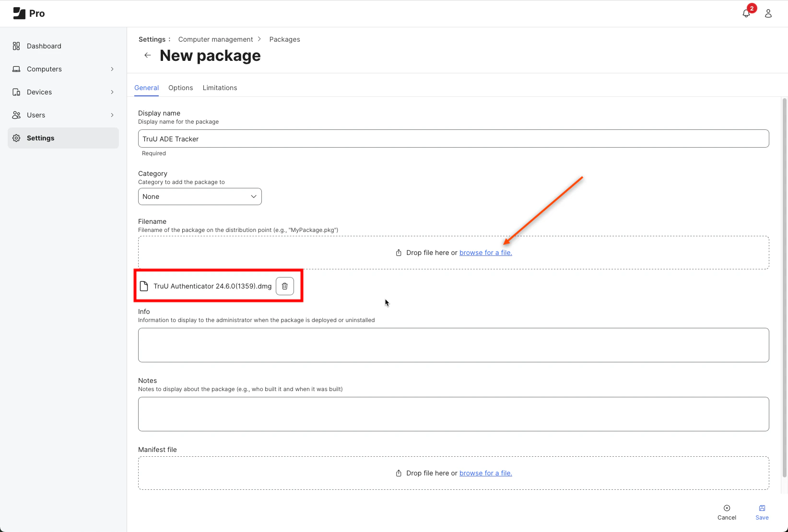Open Dashboard from the sidebar
This screenshot has width=788, height=532.
tap(44, 46)
